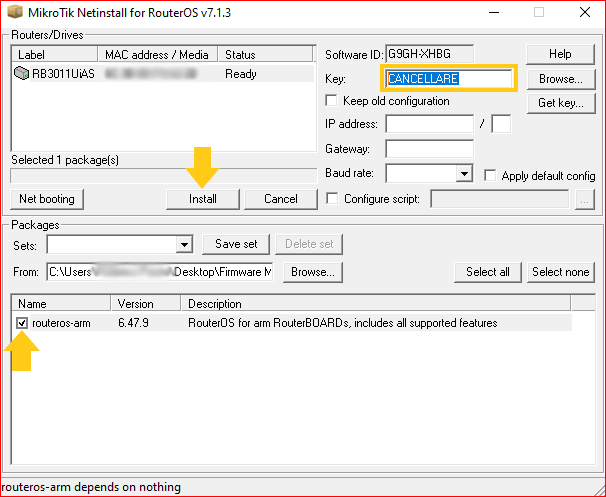Open the Baud rate dropdown

pyautogui.click(x=464, y=173)
